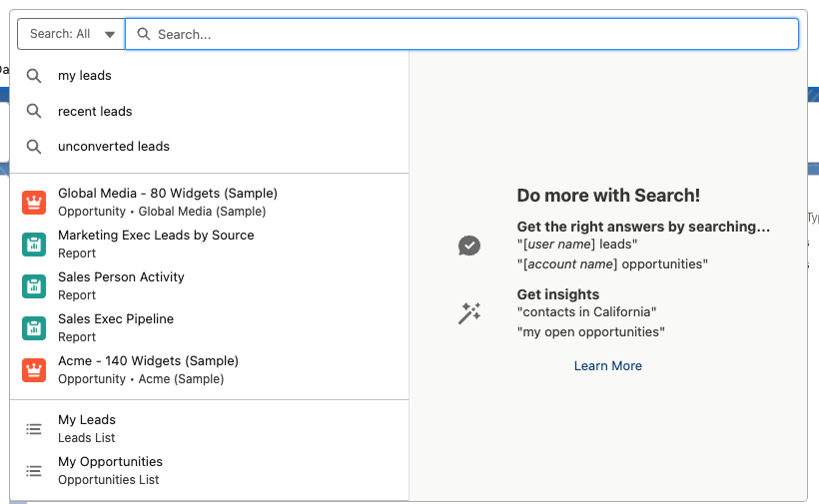
Task: Click magnifier icon beside 'my leads'
Action: (x=34, y=76)
